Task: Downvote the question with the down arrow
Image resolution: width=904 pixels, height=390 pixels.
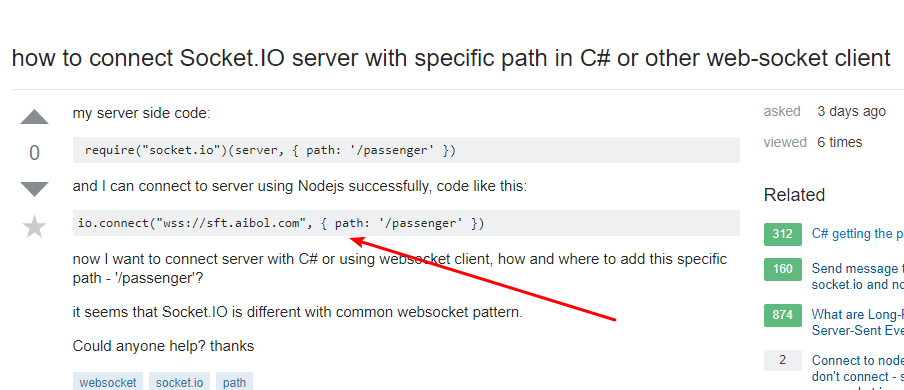Action: 35,189
